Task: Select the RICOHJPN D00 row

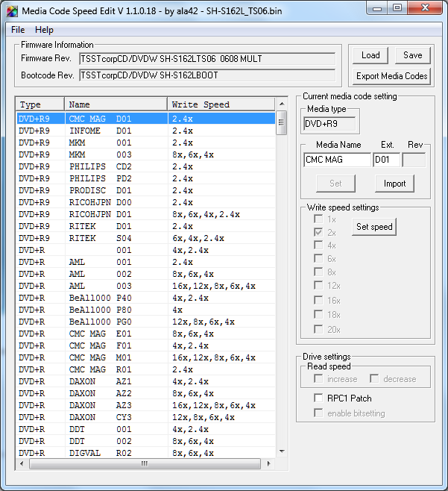Action: coord(146,202)
